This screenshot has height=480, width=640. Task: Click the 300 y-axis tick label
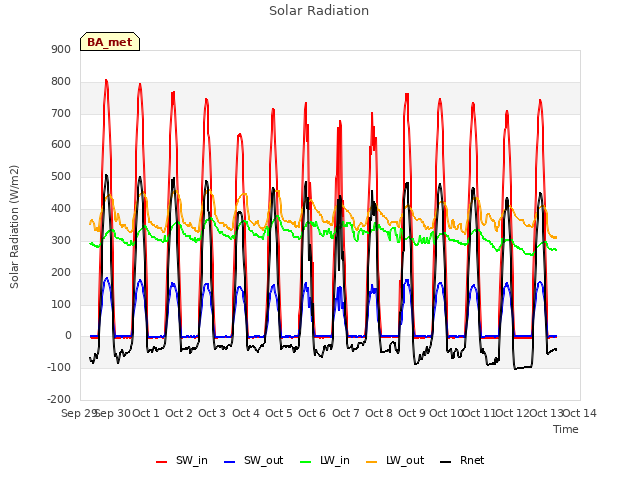pos(61,240)
